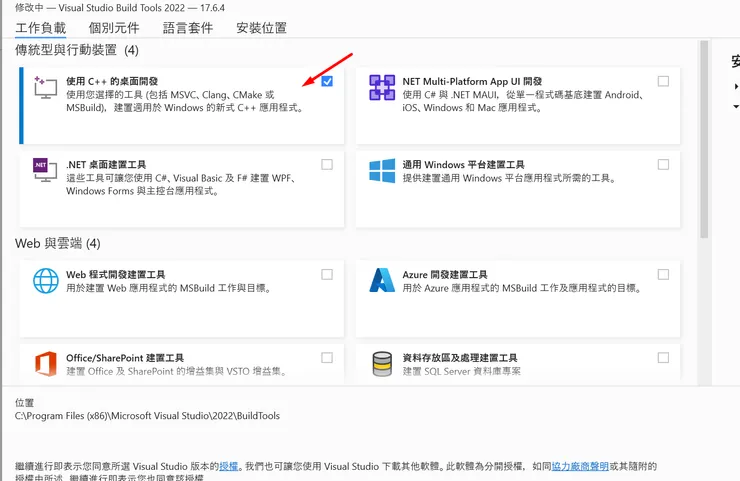Expand the collapsed right-pointing arrow in details pane
The image size is (740, 481).
(x=736, y=86)
